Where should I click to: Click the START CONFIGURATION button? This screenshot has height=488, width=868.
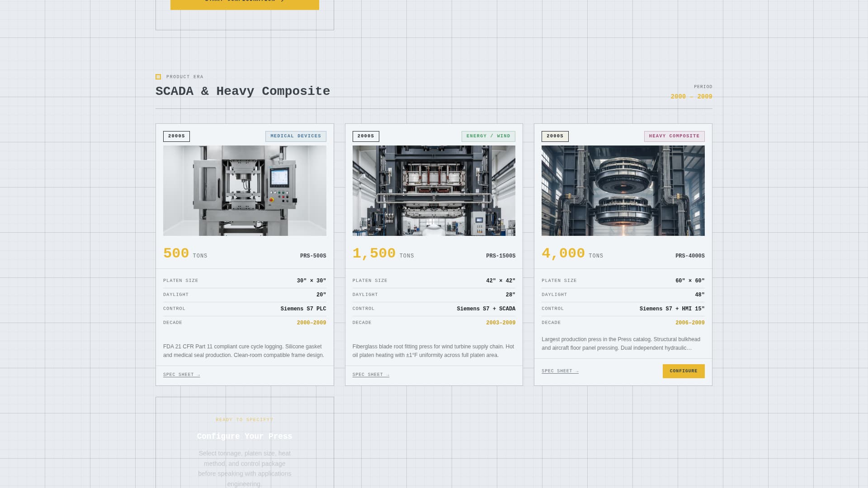pyautogui.click(x=244, y=2)
